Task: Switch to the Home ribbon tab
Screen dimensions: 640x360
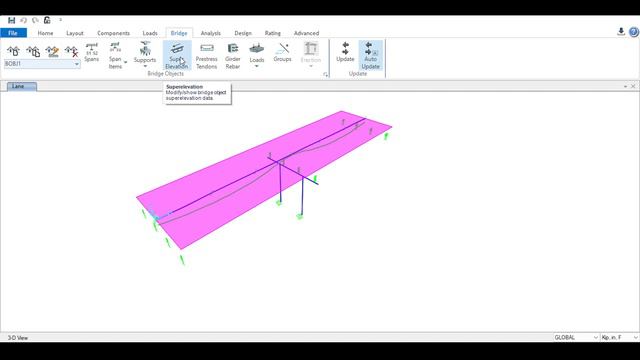Action: click(x=45, y=33)
